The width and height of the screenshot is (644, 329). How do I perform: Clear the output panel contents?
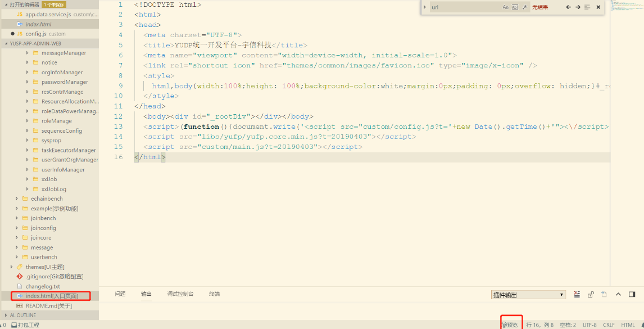[577, 294]
